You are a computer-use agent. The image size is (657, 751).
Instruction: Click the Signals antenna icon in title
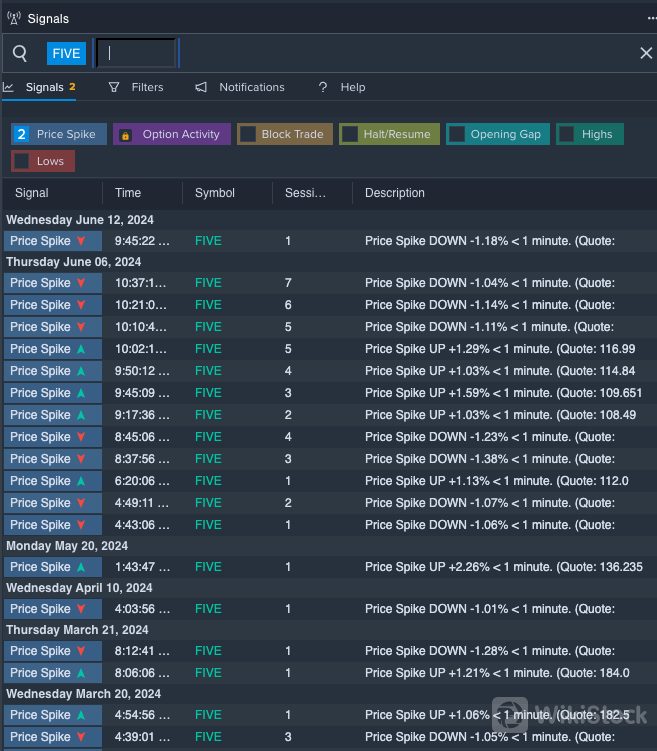[x=14, y=18]
